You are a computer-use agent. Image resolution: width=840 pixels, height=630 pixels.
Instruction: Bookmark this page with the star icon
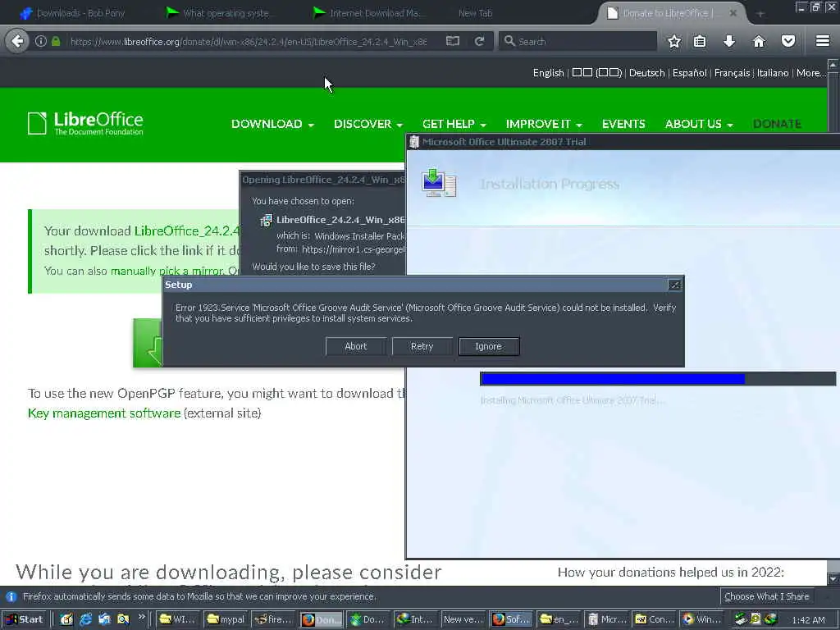tap(674, 41)
